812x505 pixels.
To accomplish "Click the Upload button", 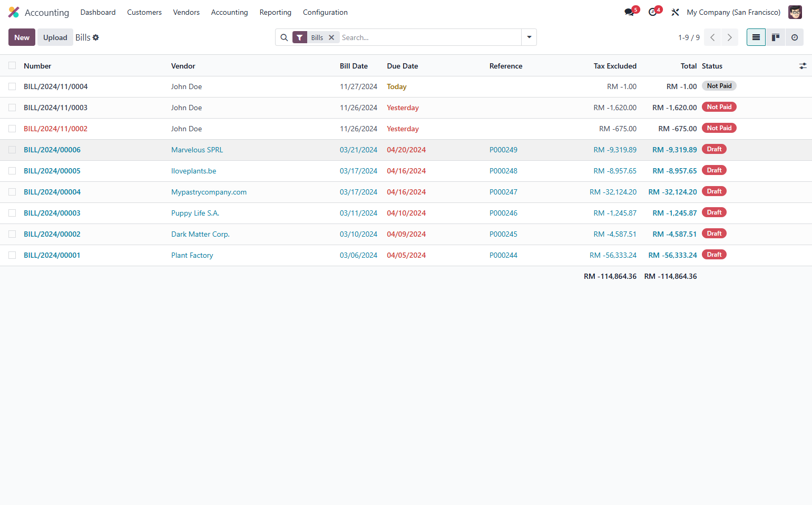I will coord(55,37).
